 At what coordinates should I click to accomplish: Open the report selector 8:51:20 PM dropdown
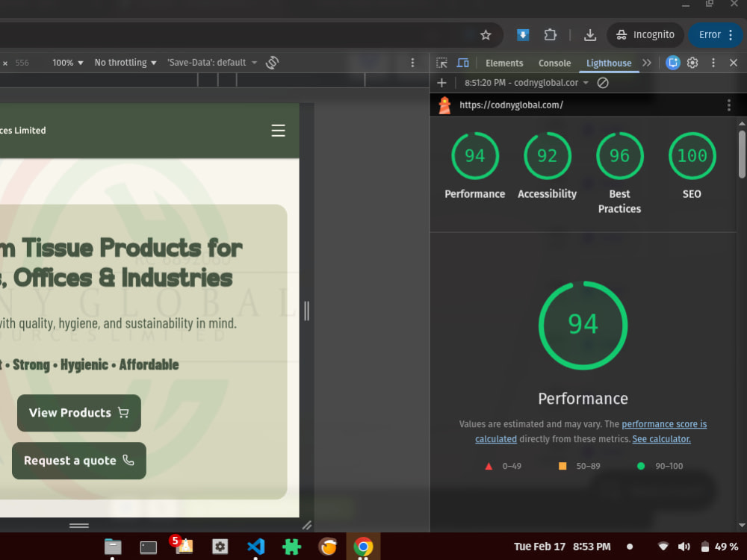click(527, 83)
